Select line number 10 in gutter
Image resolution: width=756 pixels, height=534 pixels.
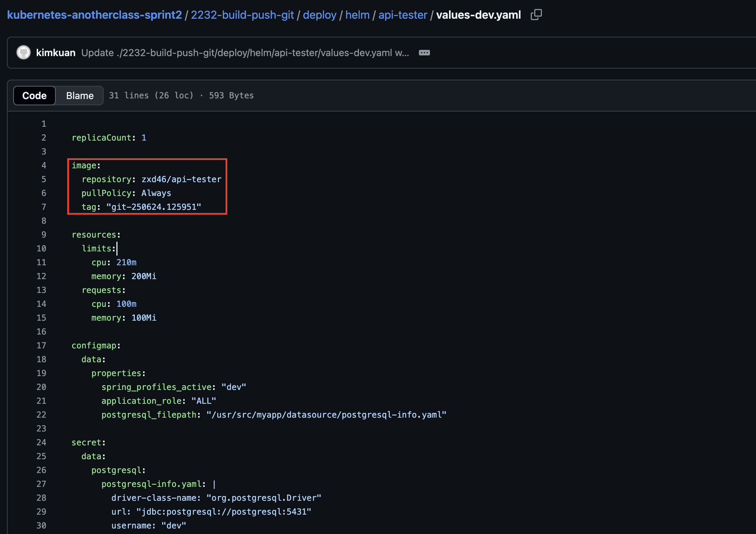[x=41, y=249]
